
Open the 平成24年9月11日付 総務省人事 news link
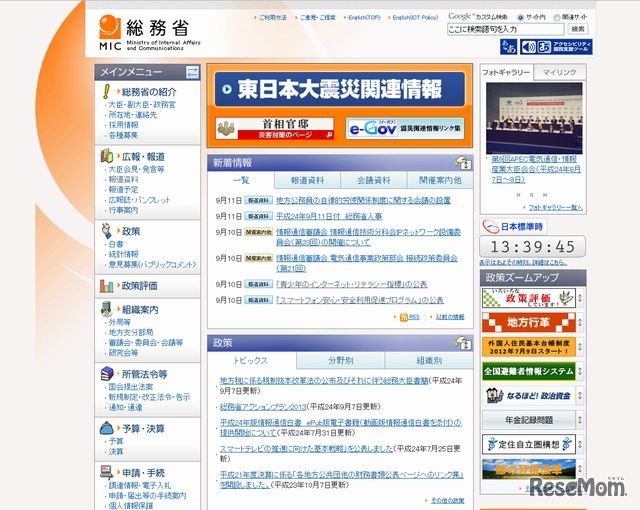pyautogui.click(x=329, y=216)
